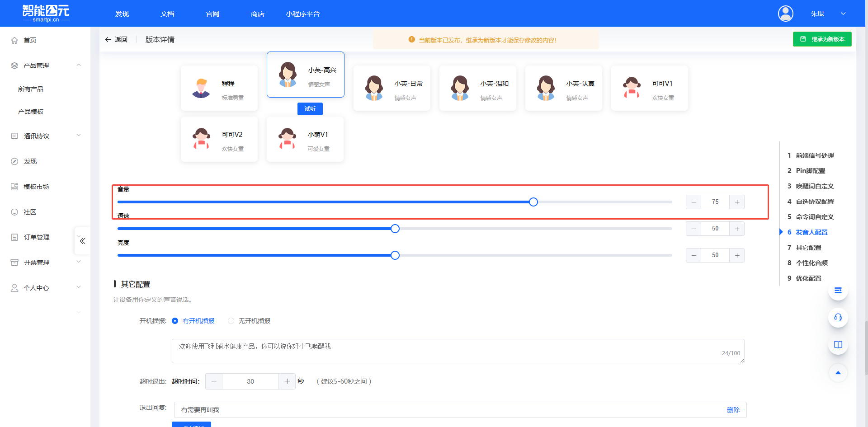Click the 音量 volume slider handle
Image resolution: width=868 pixels, height=427 pixels.
pos(533,202)
